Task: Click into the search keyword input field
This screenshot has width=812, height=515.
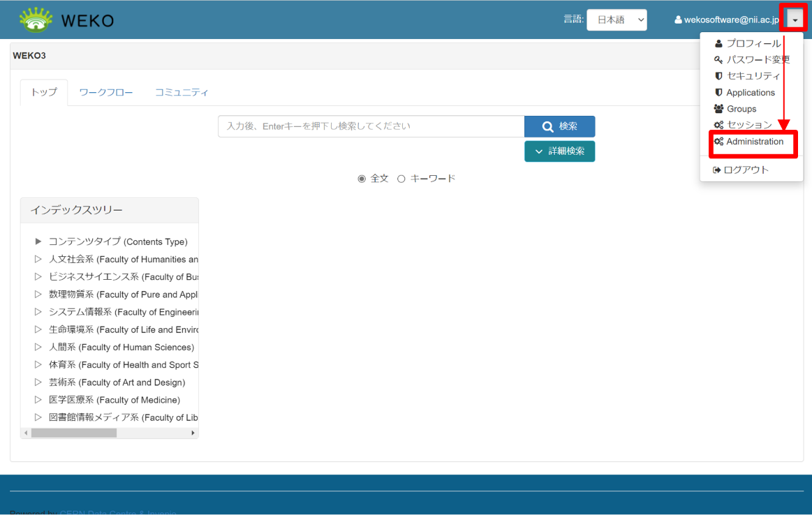Action: coord(371,126)
